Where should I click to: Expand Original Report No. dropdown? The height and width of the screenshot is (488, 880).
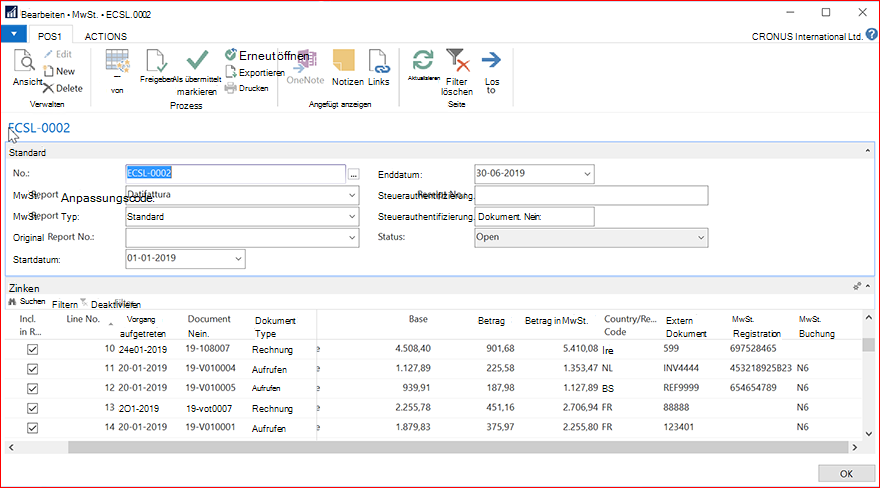point(352,238)
